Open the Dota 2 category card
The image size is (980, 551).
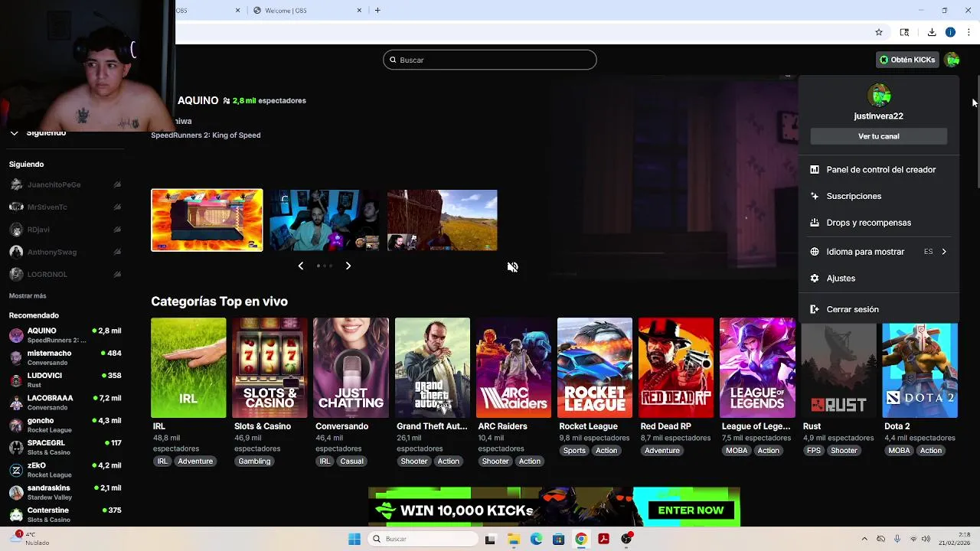click(920, 370)
